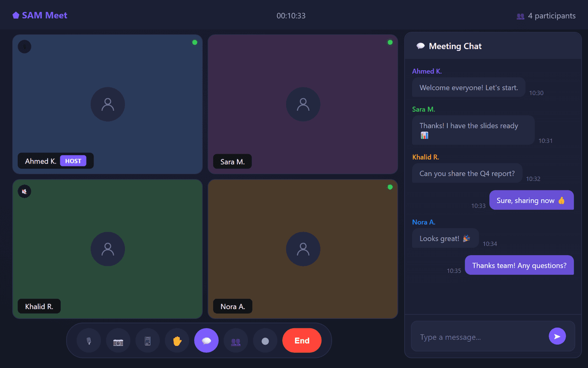
Task: Select the Meeting Chat panel header
Action: [493, 46]
